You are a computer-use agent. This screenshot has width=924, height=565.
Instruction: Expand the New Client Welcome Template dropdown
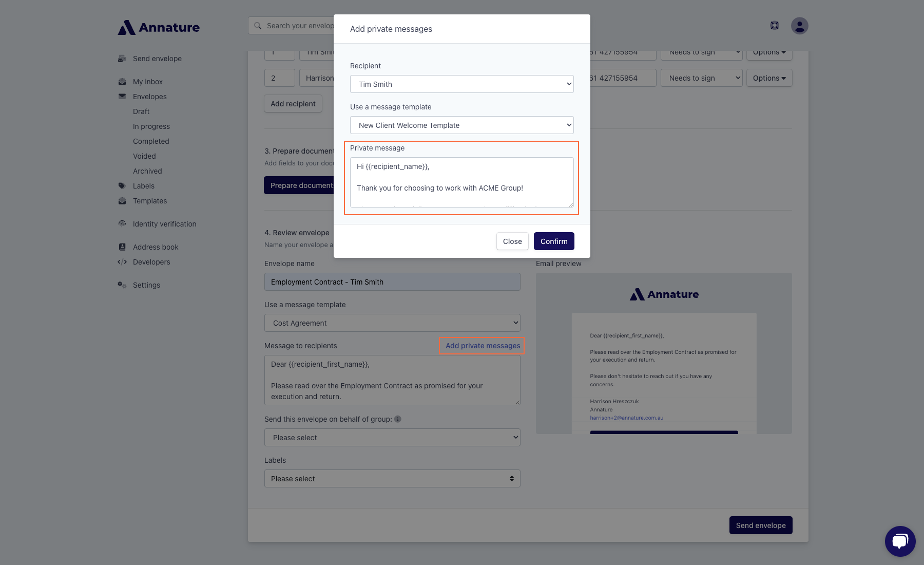461,125
